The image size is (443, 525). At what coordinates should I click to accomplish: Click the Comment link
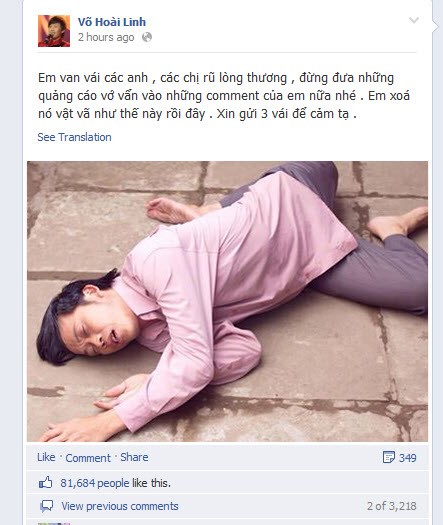click(88, 458)
